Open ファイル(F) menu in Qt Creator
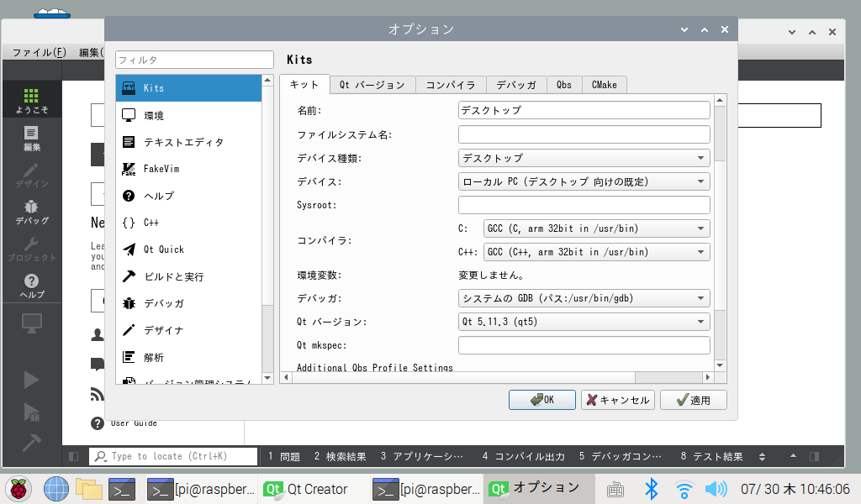The width and height of the screenshot is (861, 504). pos(39,52)
